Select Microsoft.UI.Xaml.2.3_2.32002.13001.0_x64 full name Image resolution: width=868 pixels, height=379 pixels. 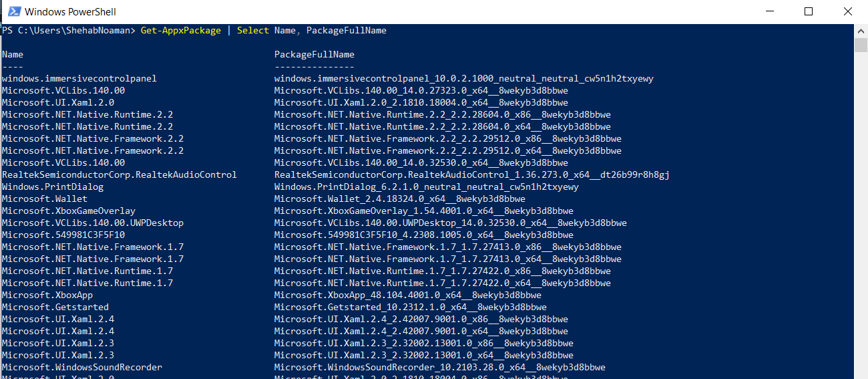424,356
